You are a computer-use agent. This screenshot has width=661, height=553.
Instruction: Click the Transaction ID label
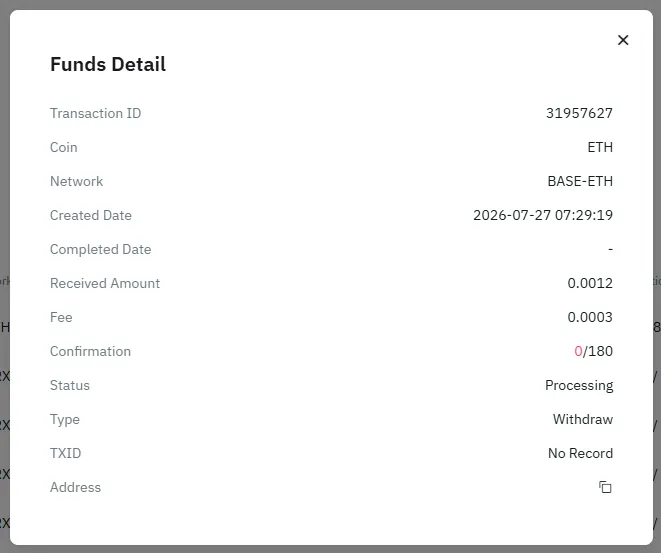(x=96, y=113)
